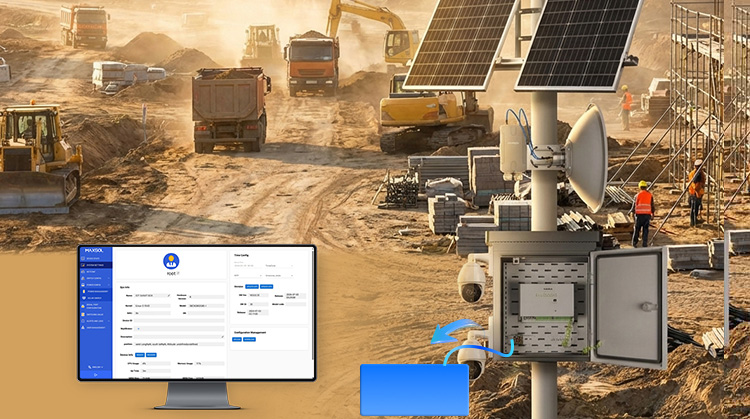Click the Name input field
Screen dimensions: 750x419
coord(153,296)
